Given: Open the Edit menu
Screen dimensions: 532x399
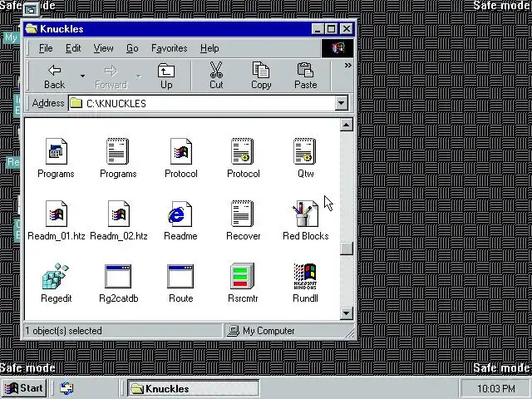Looking at the screenshot, I should point(73,48).
